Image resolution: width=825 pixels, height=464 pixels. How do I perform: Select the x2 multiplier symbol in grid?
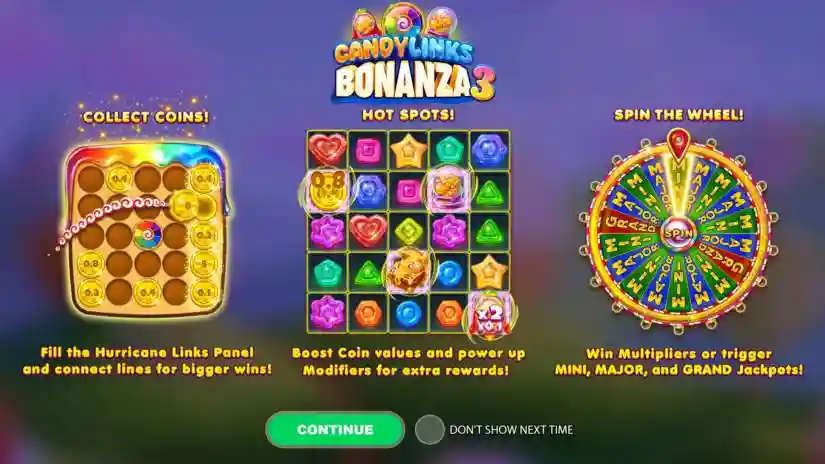[489, 315]
